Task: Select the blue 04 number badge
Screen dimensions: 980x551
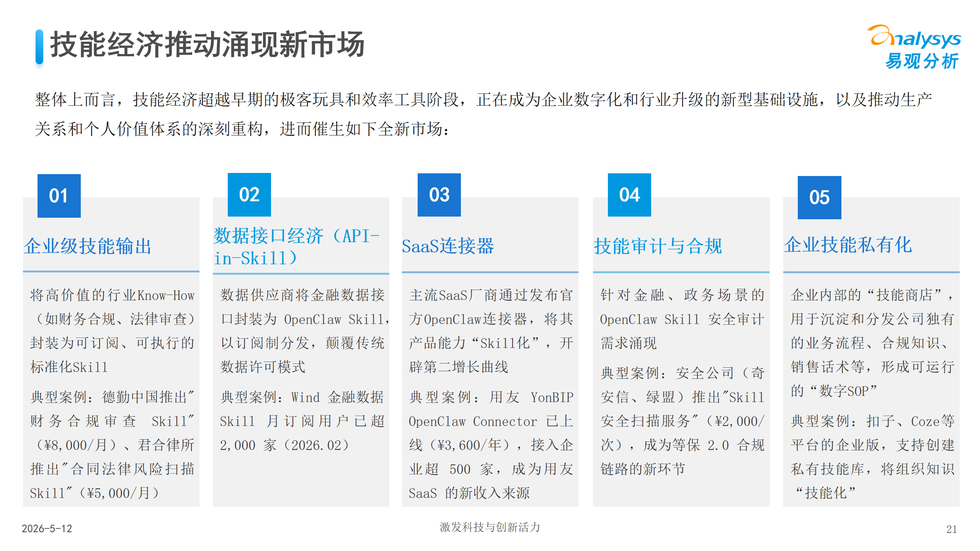Action: coord(629,195)
